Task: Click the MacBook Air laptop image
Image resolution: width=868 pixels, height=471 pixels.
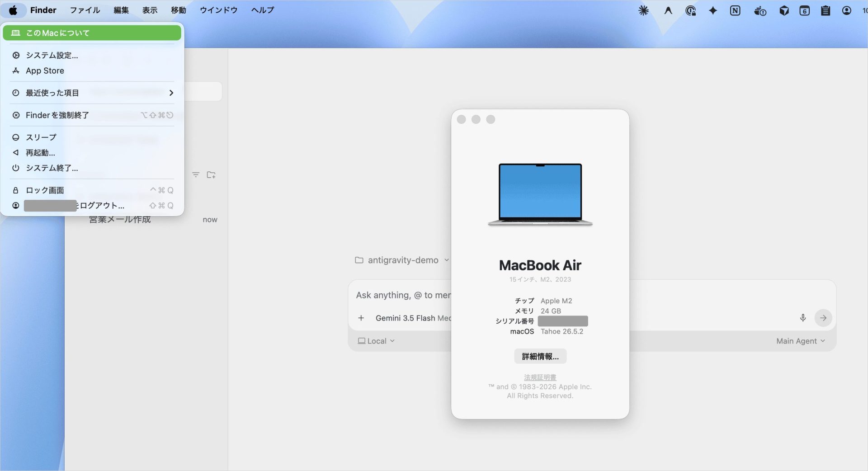Action: tap(540, 194)
